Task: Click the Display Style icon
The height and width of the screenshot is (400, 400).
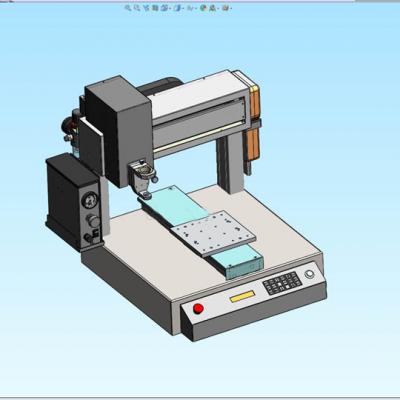Action: [x=178, y=8]
